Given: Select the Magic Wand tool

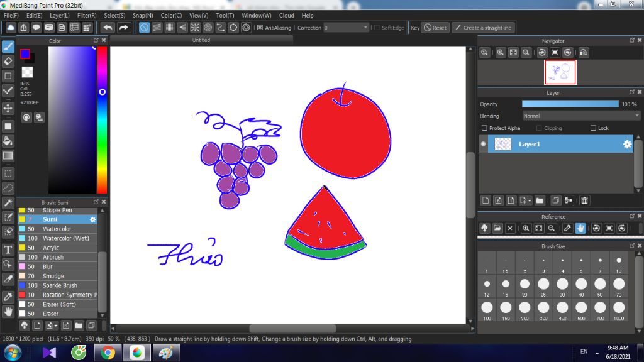Looking at the screenshot, I should pyautogui.click(x=8, y=203).
